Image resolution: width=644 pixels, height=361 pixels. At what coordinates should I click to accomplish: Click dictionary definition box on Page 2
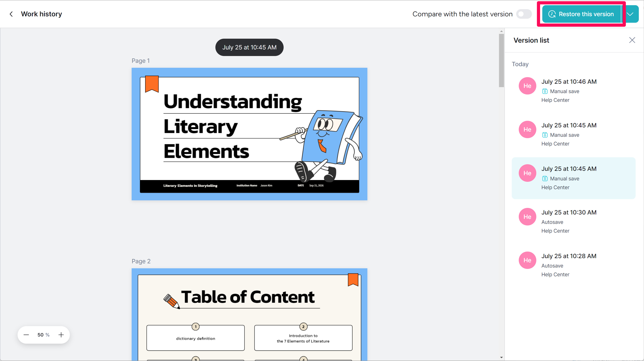click(x=195, y=338)
